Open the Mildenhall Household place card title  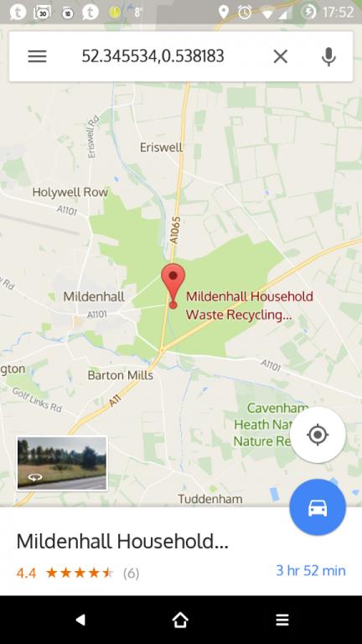click(122, 542)
